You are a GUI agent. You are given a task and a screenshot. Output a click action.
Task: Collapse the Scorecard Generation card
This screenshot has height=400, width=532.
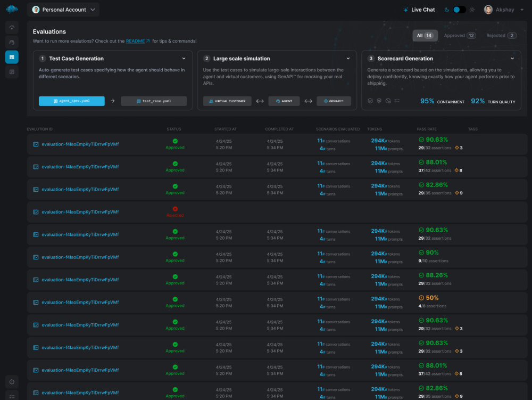click(x=512, y=59)
